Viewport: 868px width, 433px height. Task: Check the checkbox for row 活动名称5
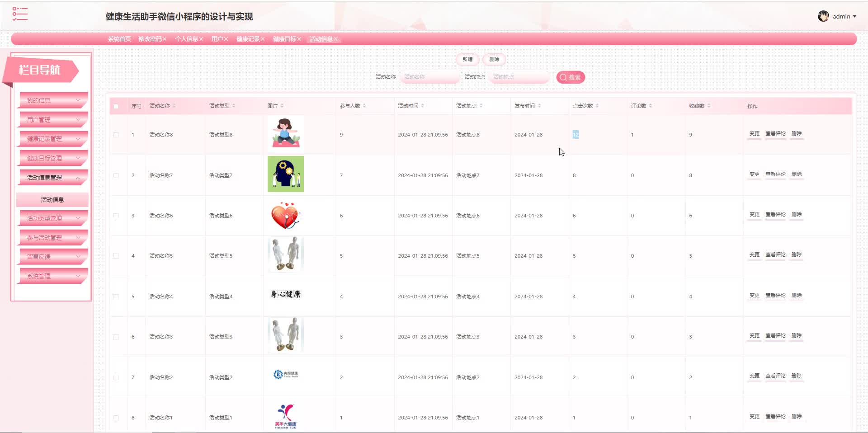click(x=116, y=256)
